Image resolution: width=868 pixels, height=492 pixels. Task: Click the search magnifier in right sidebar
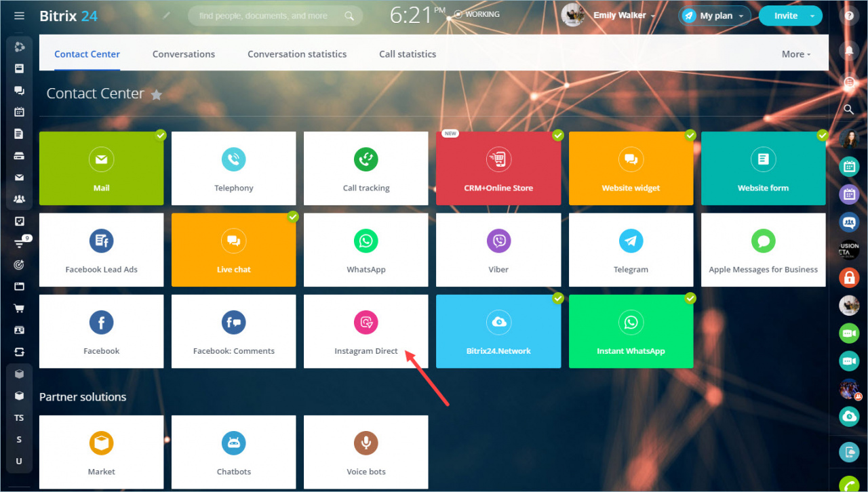[x=849, y=109]
